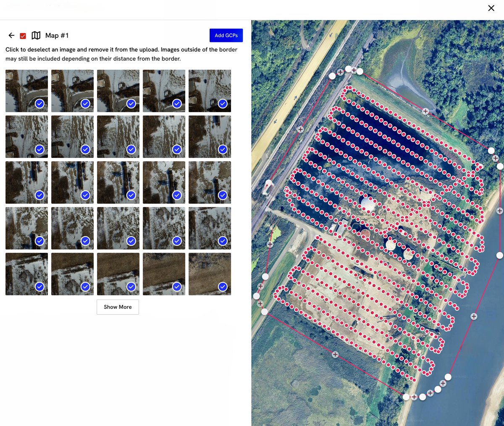
Task: Deselect the first image in the second row
Action: [x=26, y=137]
